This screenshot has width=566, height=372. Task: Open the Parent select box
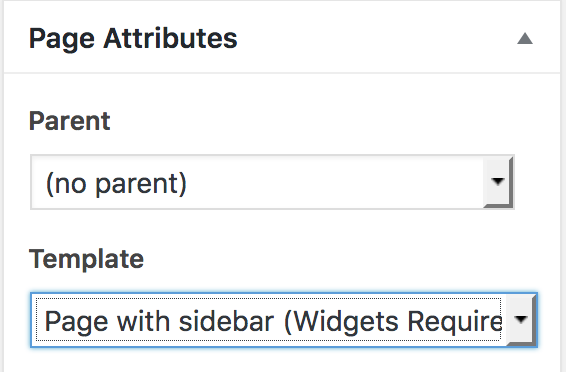[x=272, y=182]
